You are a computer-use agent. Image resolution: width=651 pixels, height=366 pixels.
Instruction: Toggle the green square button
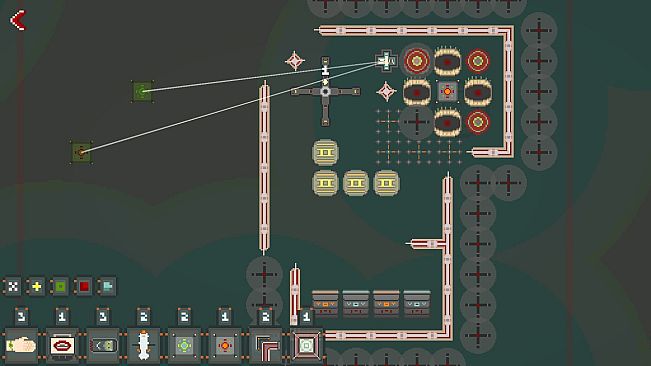61,286
